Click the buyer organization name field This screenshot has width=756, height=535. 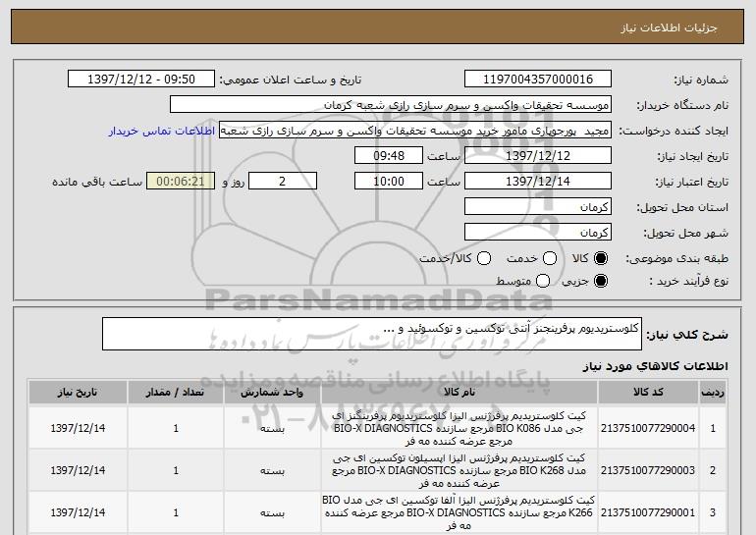(391, 105)
